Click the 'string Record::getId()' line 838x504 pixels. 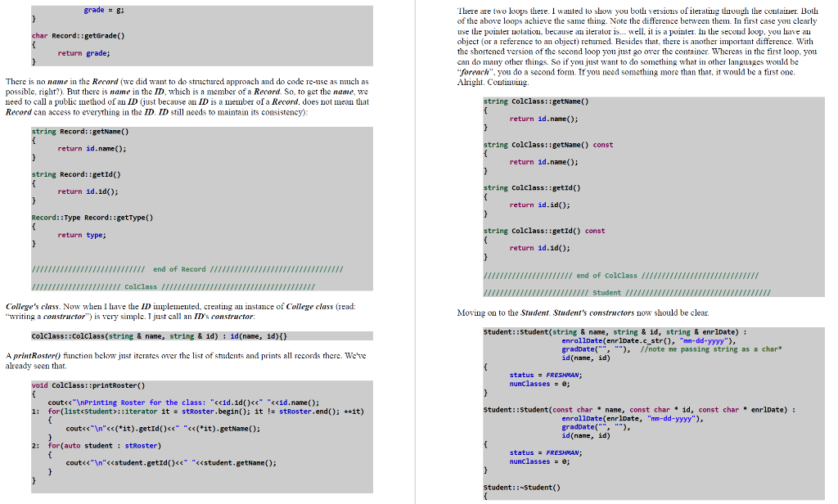pyautogui.click(x=76, y=175)
